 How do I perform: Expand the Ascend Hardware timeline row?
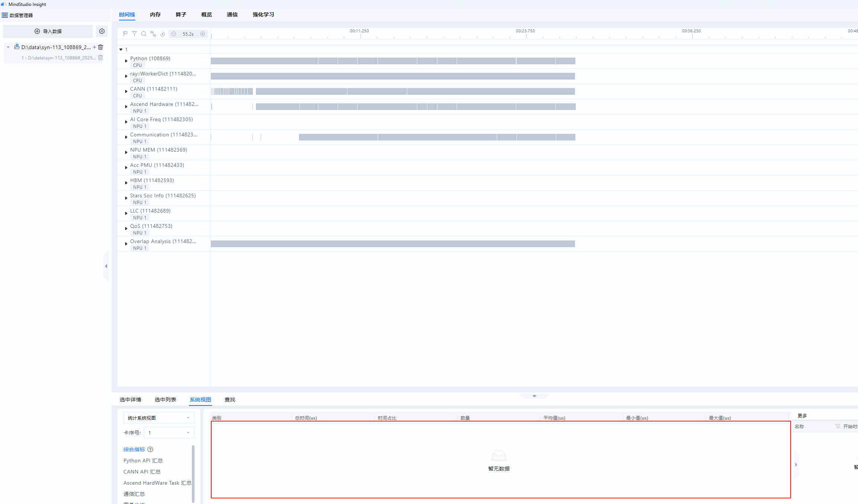(126, 107)
